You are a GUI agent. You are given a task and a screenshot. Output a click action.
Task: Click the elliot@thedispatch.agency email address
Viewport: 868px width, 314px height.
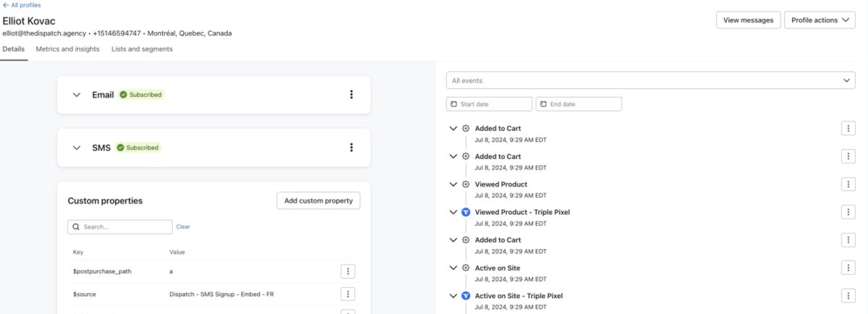point(45,33)
